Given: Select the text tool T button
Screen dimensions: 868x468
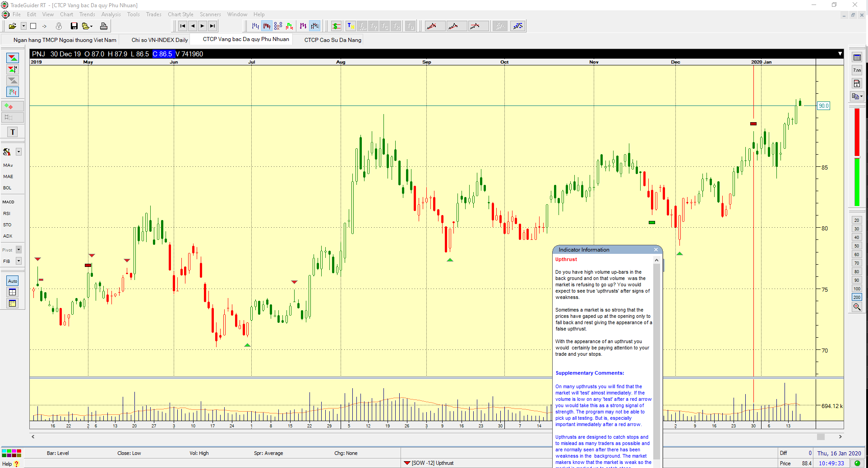Looking at the screenshot, I should point(13,132).
